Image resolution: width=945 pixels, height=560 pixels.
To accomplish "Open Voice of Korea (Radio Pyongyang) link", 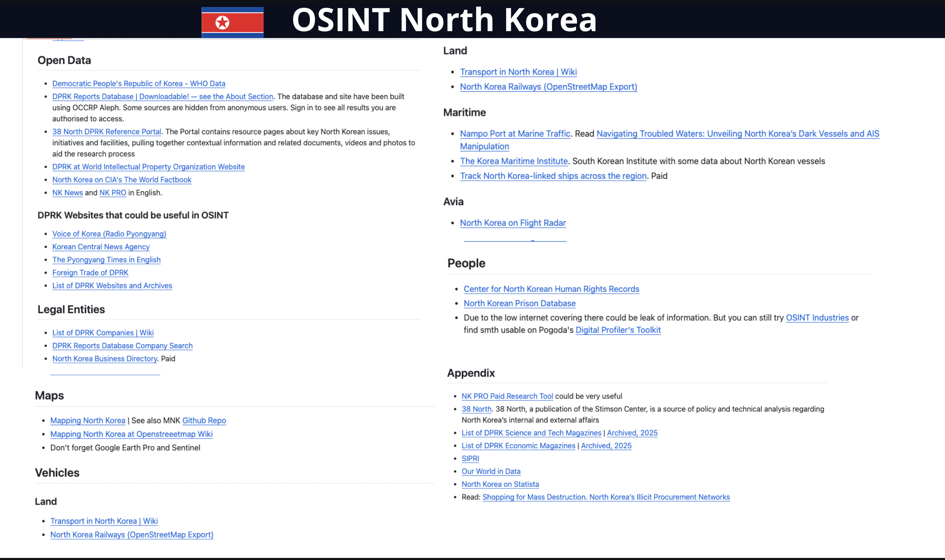I will [109, 233].
